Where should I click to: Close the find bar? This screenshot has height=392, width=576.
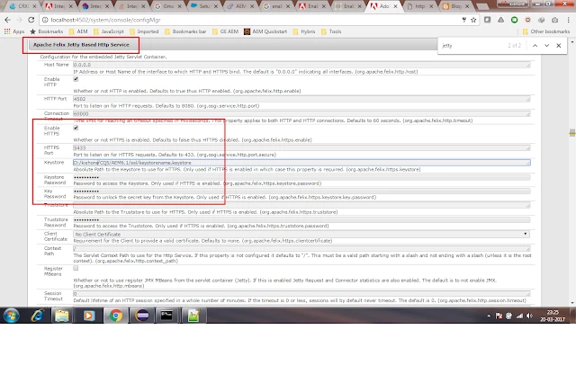558,46
